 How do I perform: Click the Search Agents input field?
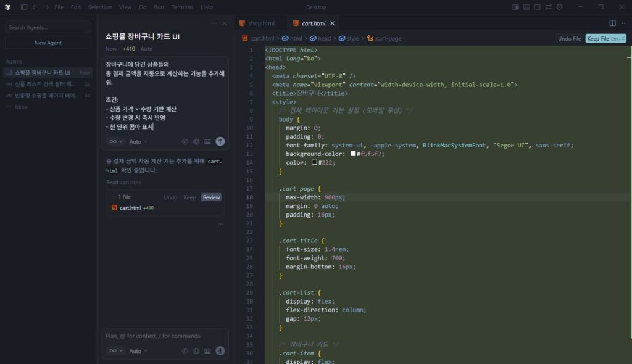tap(48, 27)
